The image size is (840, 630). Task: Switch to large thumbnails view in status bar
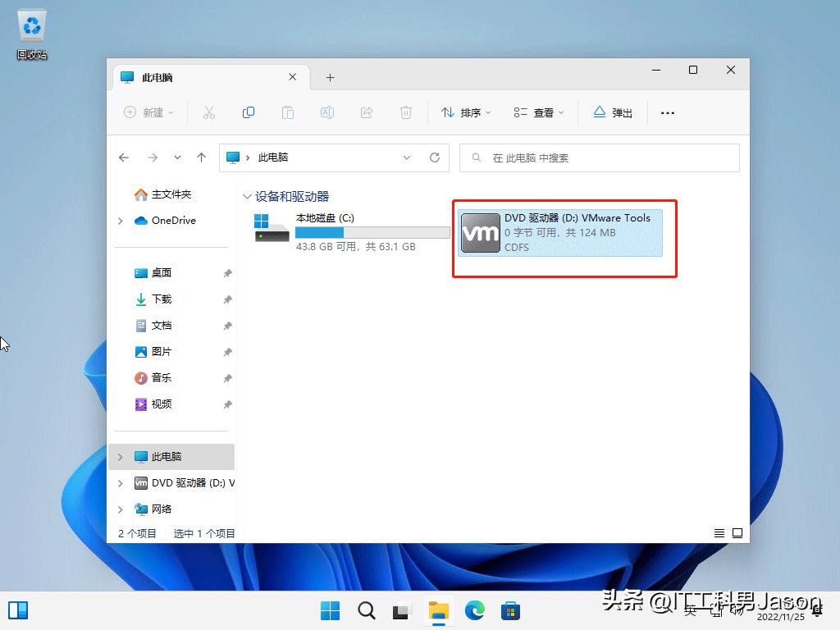[738, 532]
